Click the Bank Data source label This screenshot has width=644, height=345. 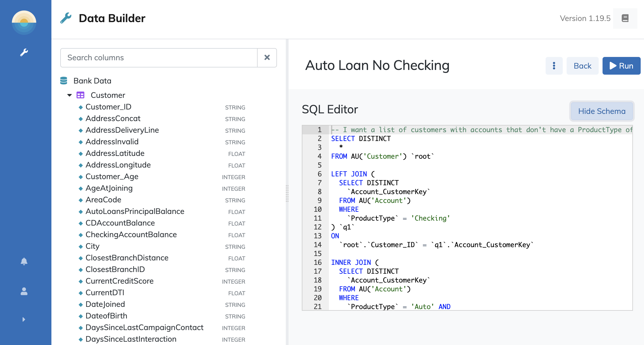[x=92, y=81]
